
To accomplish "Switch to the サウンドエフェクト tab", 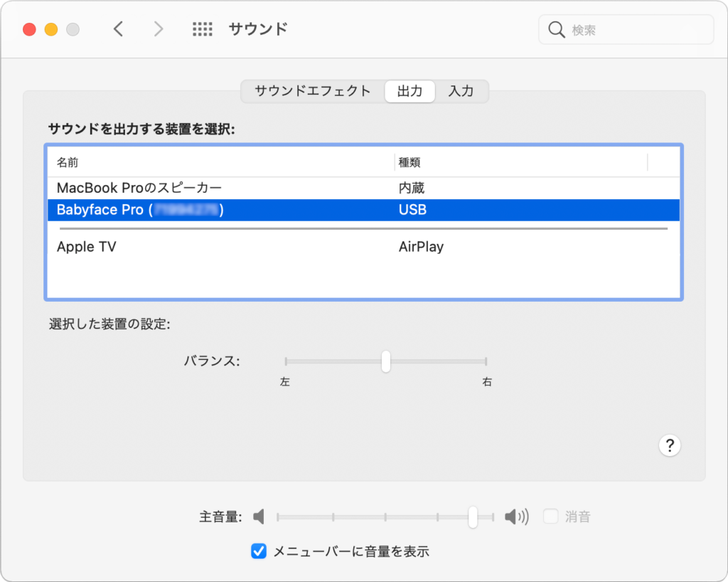I will [313, 91].
